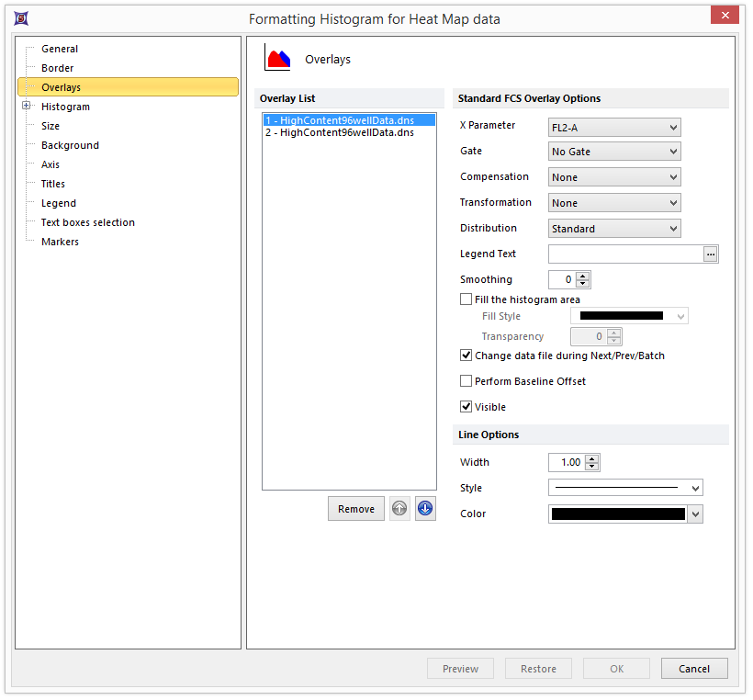Click the move overlay up arrow icon
The width and height of the screenshot is (753, 700).
click(x=399, y=509)
